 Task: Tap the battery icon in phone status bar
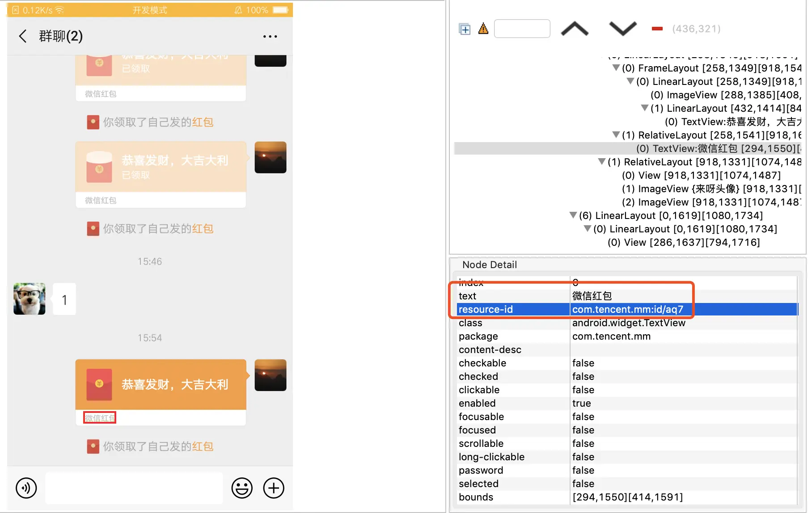point(281,10)
